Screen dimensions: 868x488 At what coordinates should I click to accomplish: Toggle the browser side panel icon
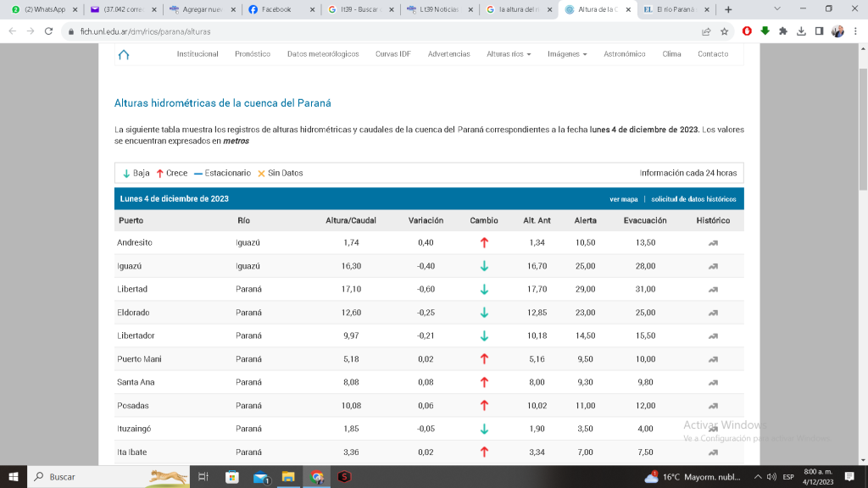819,31
